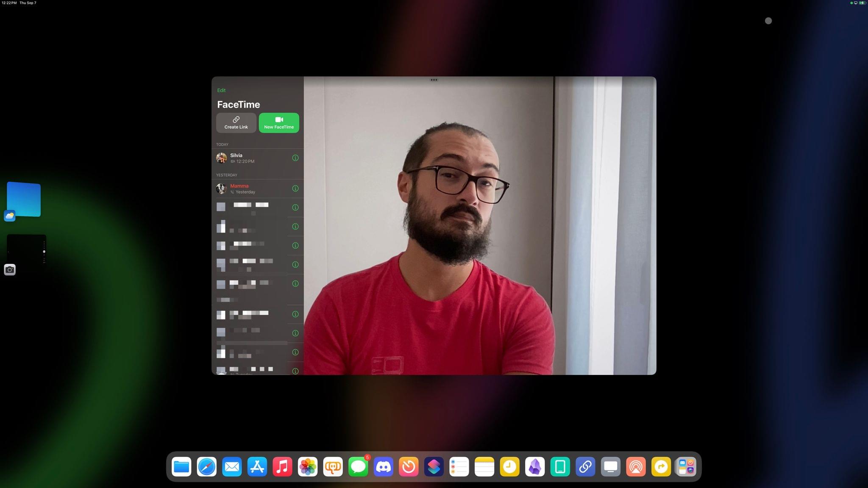Open Files app in the dock
The image size is (868, 488).
click(181, 466)
